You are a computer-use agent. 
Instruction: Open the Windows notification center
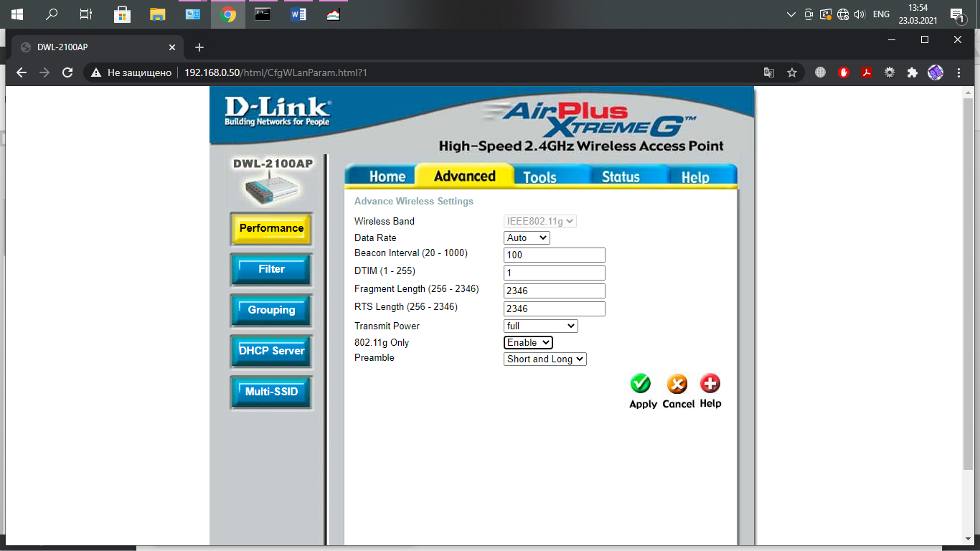coord(957,14)
